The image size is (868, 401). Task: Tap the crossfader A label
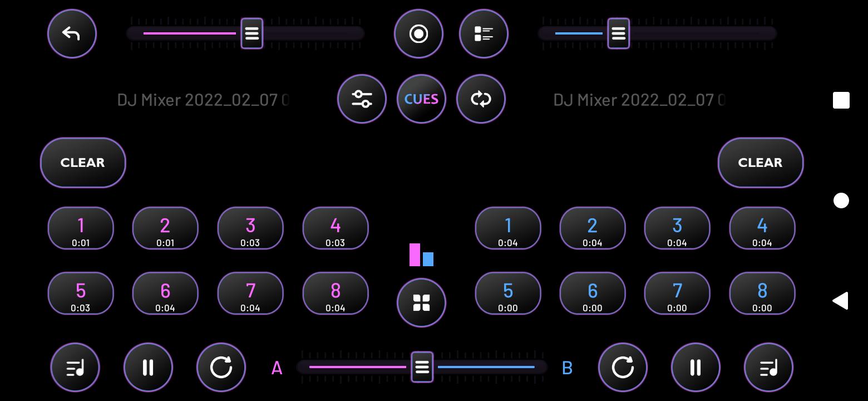(x=277, y=368)
